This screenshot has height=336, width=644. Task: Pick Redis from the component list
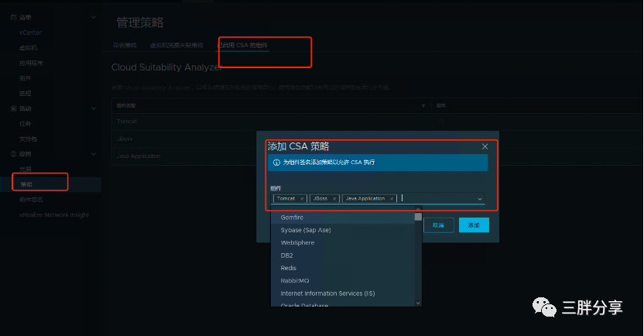[343, 268]
